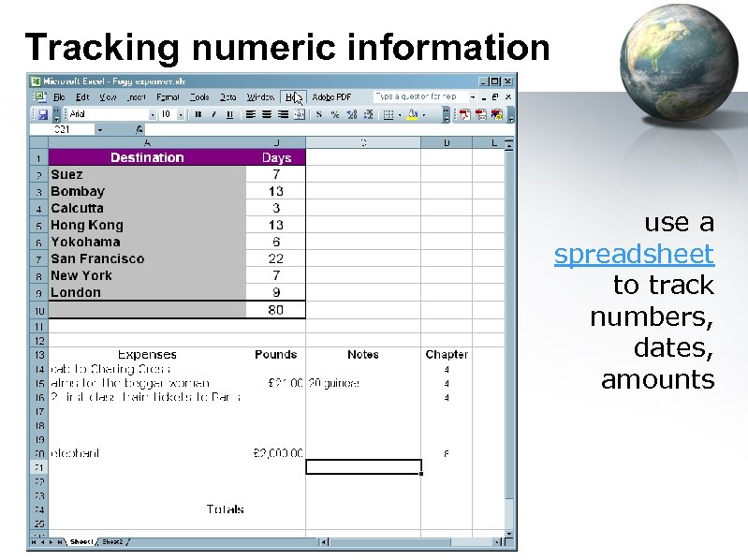Screen dimensions: 748x560
Task: Go to last sheet tab arrow
Action: click(59, 542)
